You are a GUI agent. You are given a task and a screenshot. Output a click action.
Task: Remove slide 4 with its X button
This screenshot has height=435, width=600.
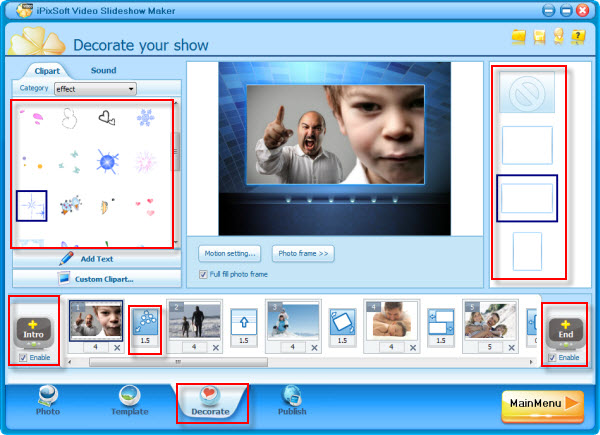[x=413, y=348]
